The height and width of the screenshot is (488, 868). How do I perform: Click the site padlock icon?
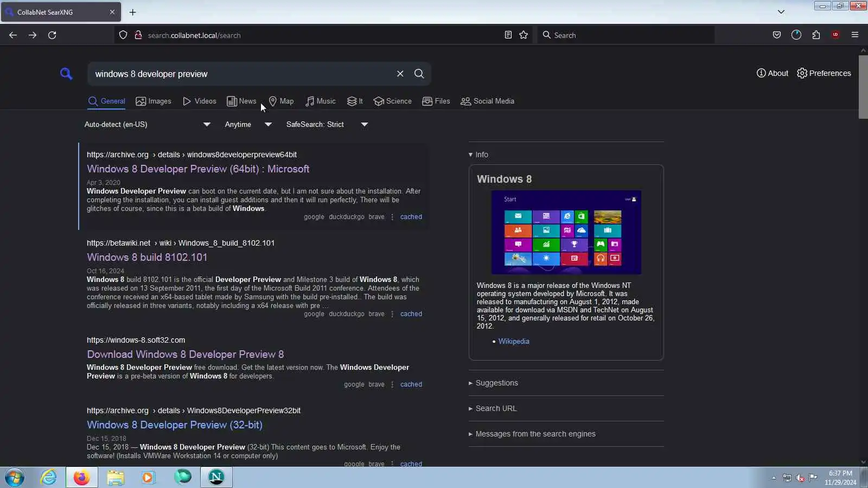(138, 35)
